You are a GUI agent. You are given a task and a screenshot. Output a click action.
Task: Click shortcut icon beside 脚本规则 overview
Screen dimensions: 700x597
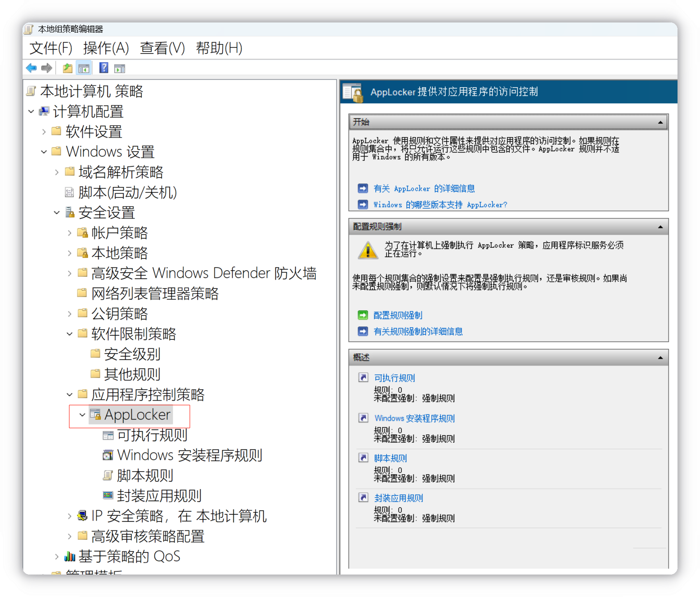[x=363, y=458]
